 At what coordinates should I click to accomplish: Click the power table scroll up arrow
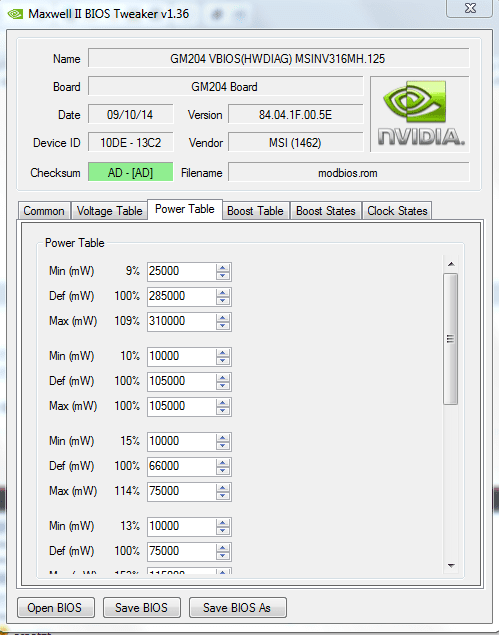pyautogui.click(x=451, y=264)
